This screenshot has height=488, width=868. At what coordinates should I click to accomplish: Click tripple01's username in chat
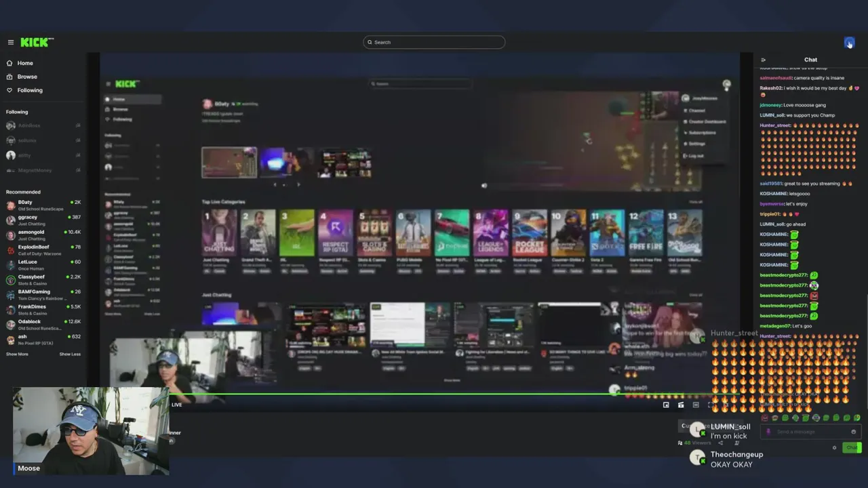coord(770,214)
